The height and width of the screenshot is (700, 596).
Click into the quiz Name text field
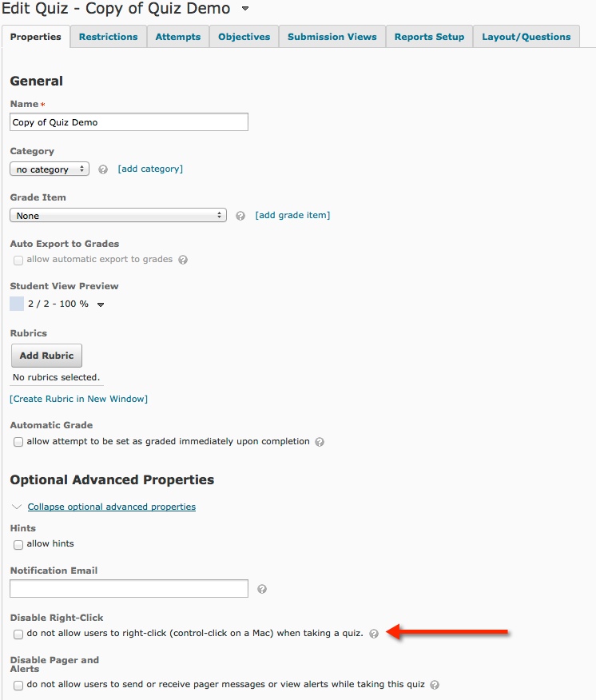click(x=129, y=122)
